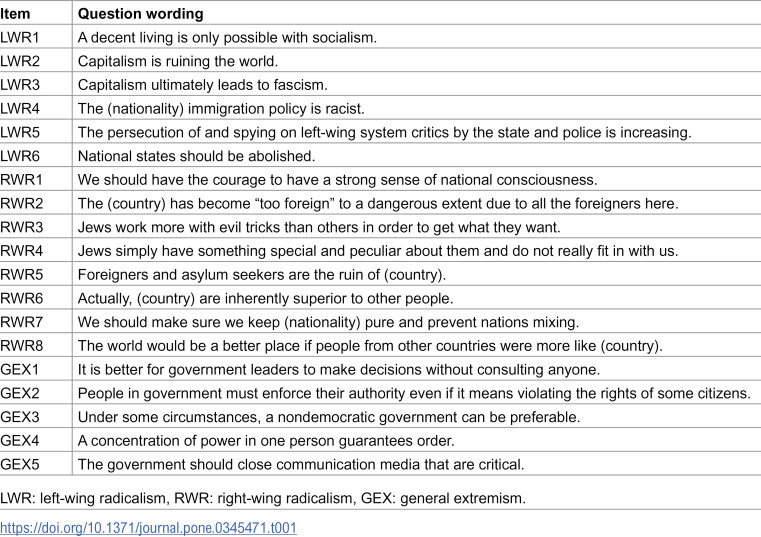Viewport: 761px width, 537px height.
Task: Click the 'Question wording' column header
Action: (140, 14)
